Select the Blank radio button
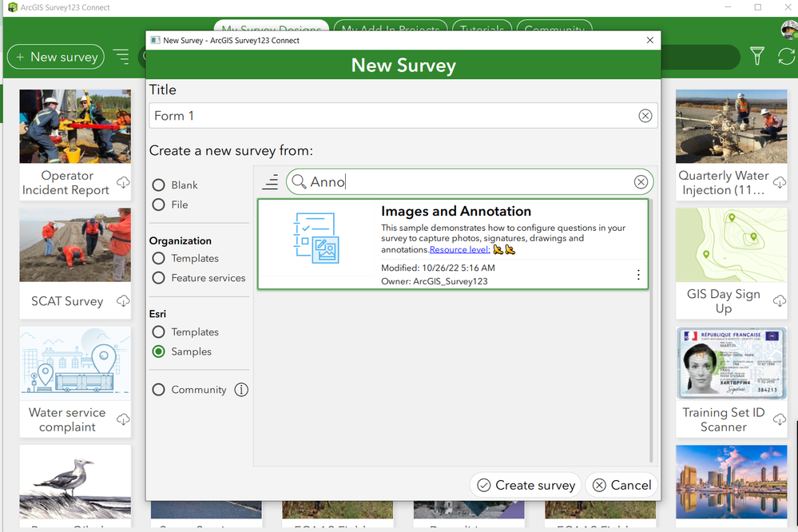798x532 pixels. pyautogui.click(x=158, y=185)
